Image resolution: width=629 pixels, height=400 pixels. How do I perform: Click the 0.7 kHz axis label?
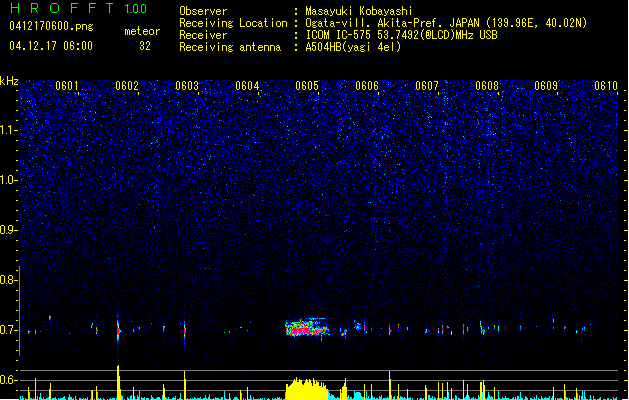tap(9, 330)
